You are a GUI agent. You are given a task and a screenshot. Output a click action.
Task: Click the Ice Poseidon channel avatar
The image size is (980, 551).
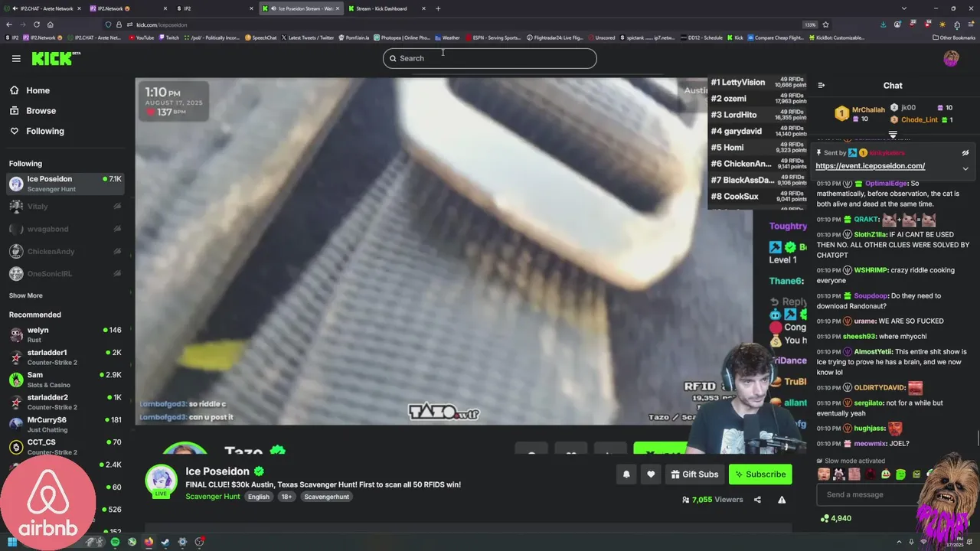point(162,480)
